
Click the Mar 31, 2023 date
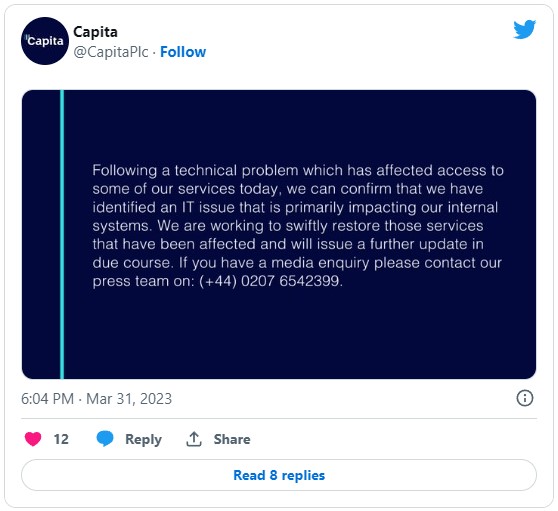tap(129, 399)
